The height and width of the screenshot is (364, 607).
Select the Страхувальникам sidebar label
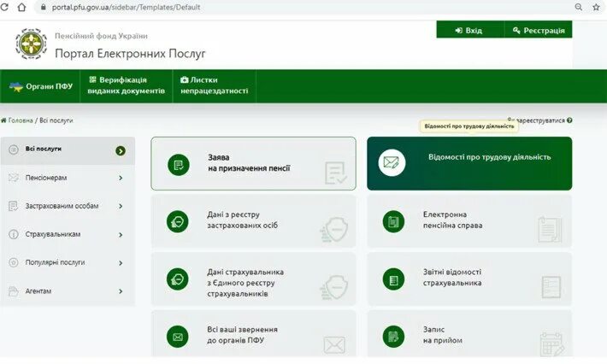tap(53, 234)
